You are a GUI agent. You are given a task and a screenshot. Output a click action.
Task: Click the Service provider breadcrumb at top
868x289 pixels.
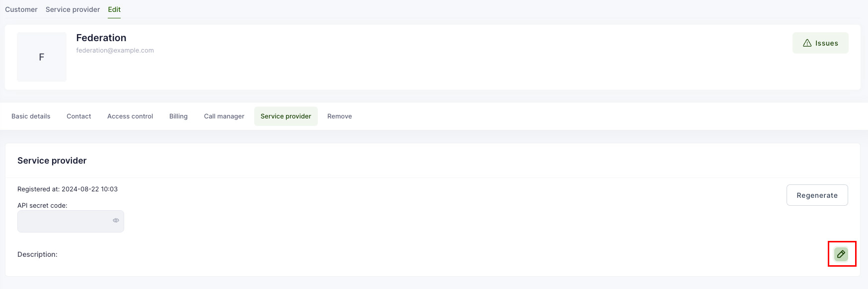tap(72, 9)
